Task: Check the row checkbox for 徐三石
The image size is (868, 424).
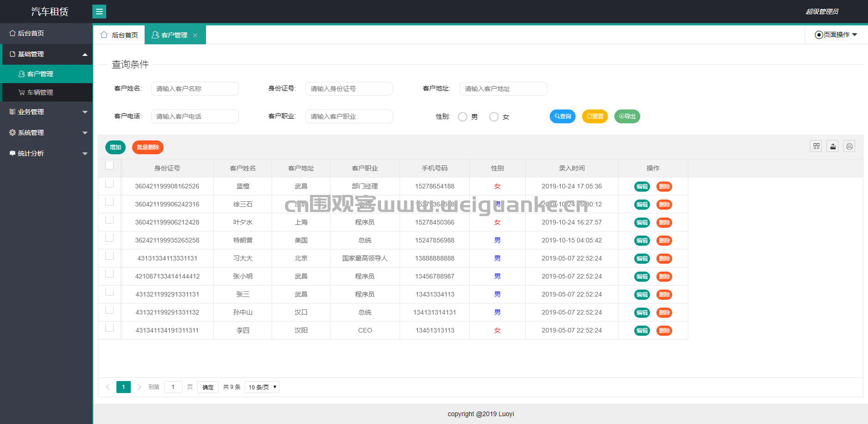Action: (109, 201)
